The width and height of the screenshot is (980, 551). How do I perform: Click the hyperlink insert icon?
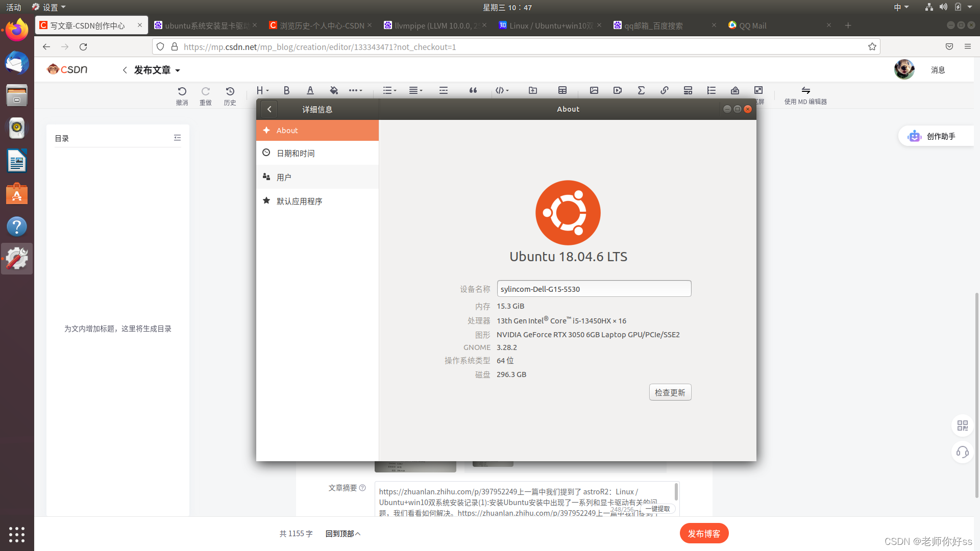[x=664, y=90]
